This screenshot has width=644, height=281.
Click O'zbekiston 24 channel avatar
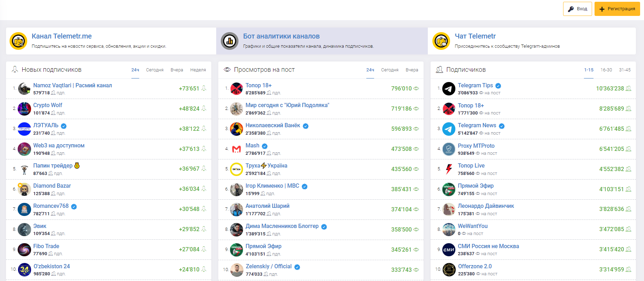24,270
